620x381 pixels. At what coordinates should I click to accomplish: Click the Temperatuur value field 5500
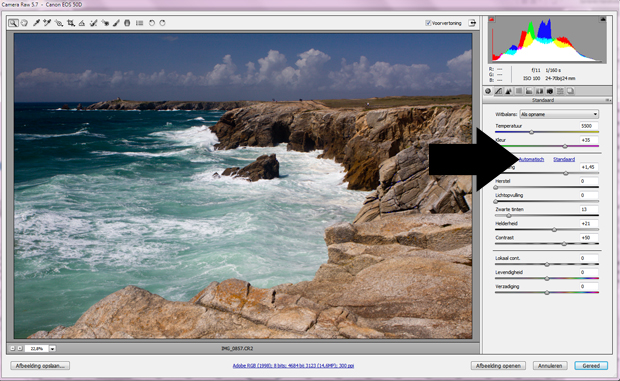tap(588, 126)
